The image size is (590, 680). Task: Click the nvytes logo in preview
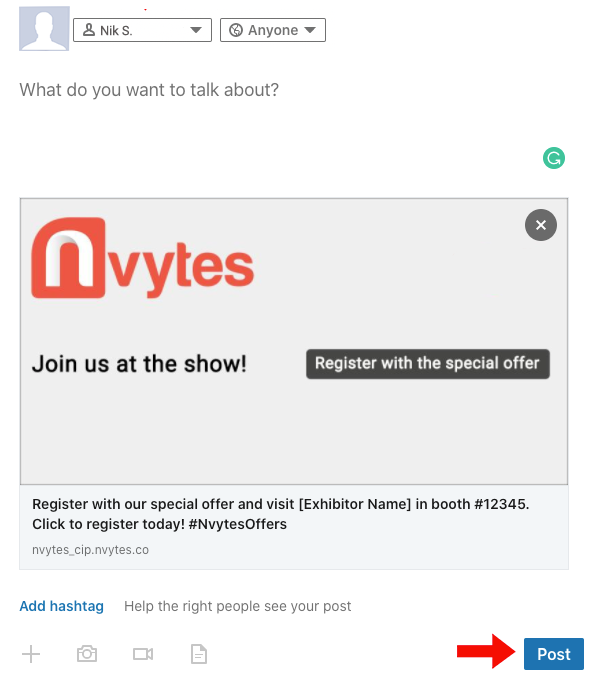pos(142,258)
